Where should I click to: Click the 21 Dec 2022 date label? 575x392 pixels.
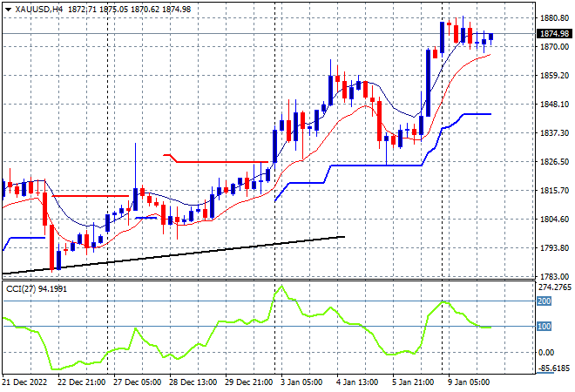coord(25,382)
